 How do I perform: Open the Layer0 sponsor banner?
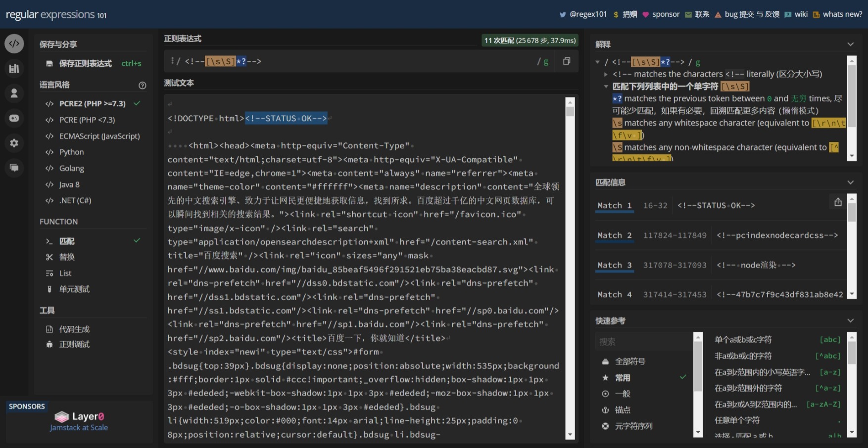pyautogui.click(x=79, y=421)
